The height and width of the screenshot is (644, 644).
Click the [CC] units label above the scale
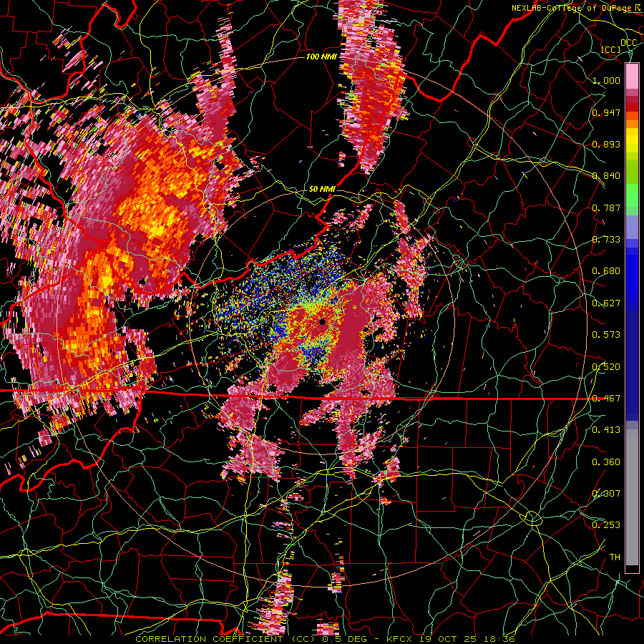[x=611, y=49]
